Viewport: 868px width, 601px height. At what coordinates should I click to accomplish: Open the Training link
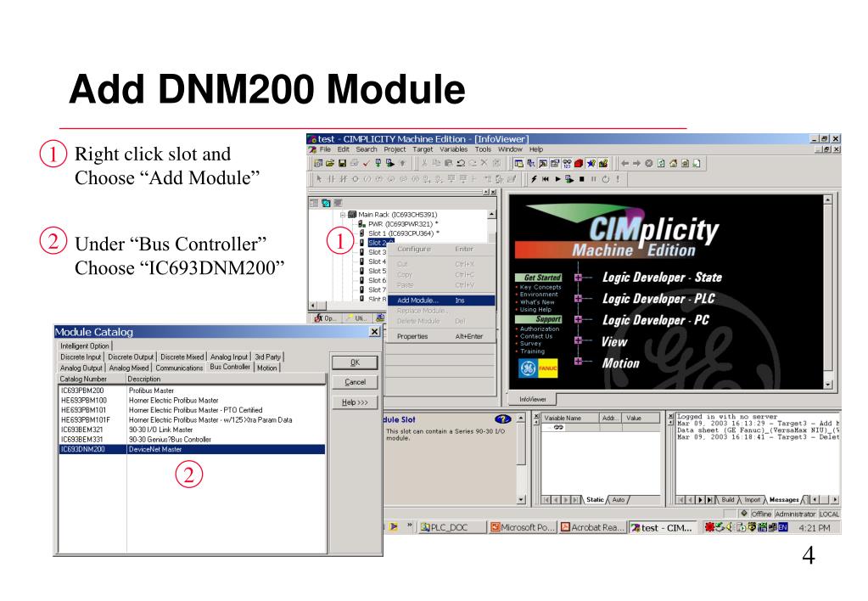532,351
